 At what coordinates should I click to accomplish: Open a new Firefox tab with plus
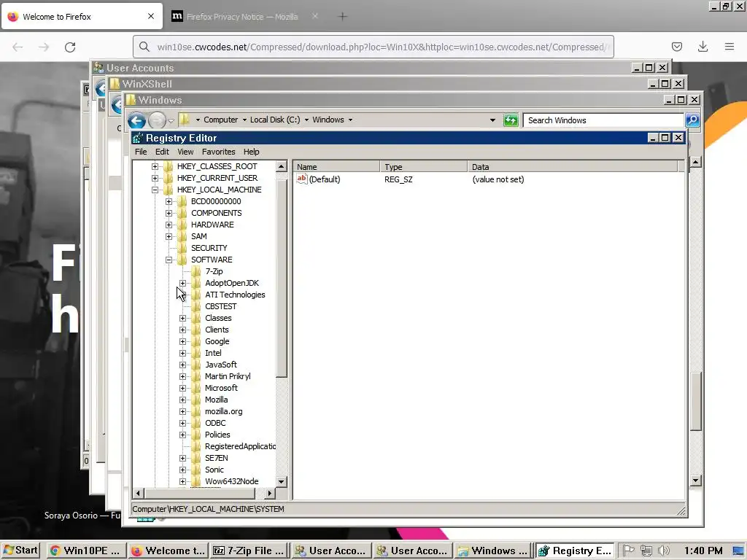click(x=342, y=17)
